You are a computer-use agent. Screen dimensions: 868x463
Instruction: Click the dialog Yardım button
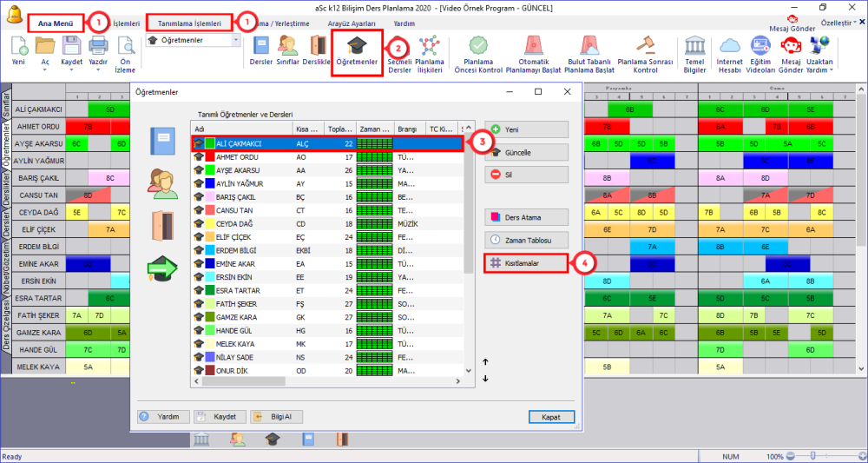point(163,416)
